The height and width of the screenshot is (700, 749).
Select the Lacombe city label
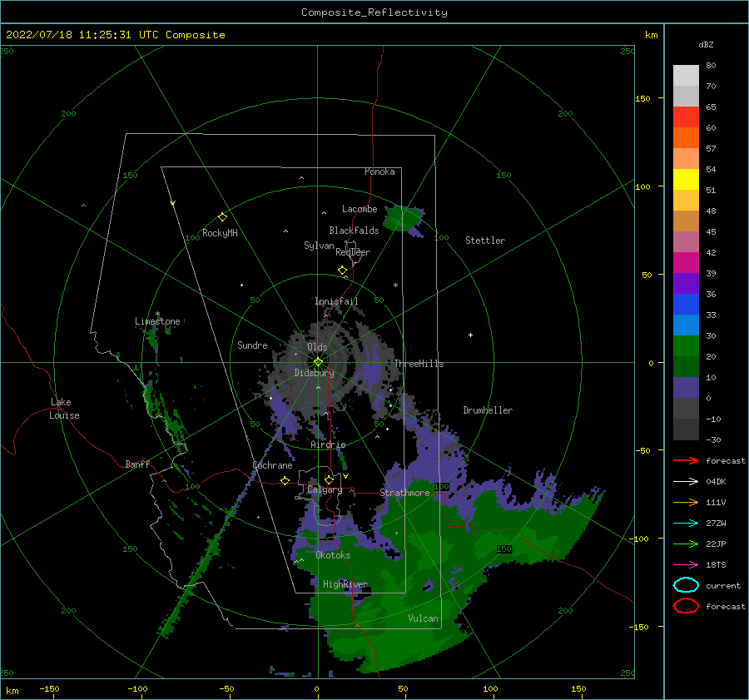[360, 209]
